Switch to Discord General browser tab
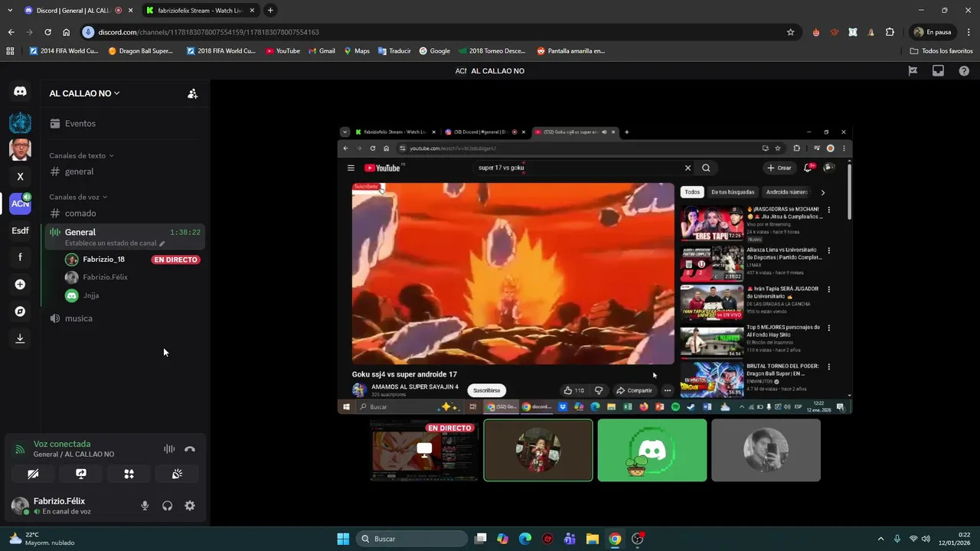Image resolution: width=980 pixels, height=551 pixels. tap(78, 10)
